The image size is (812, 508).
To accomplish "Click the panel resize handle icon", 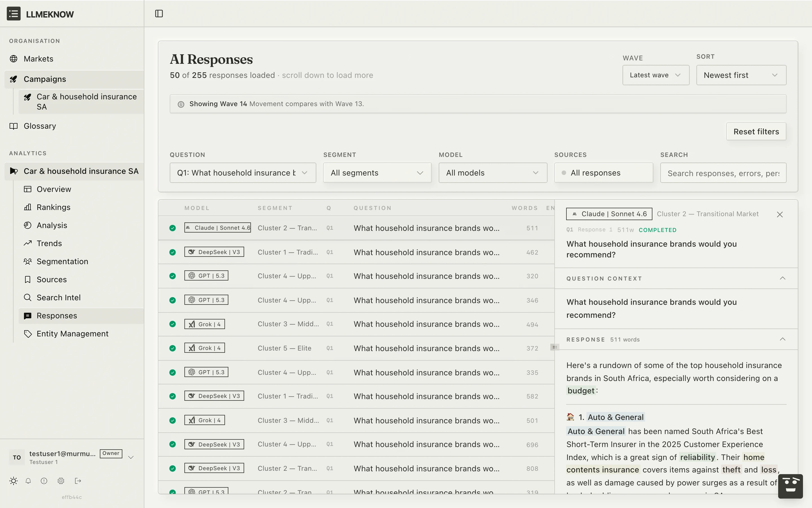I will point(555,347).
